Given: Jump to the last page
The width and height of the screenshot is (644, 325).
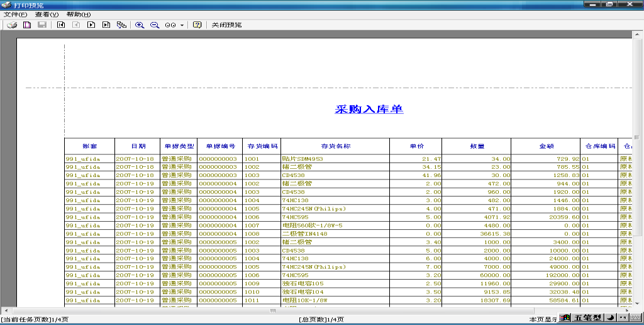Looking at the screenshot, I should click(106, 25).
